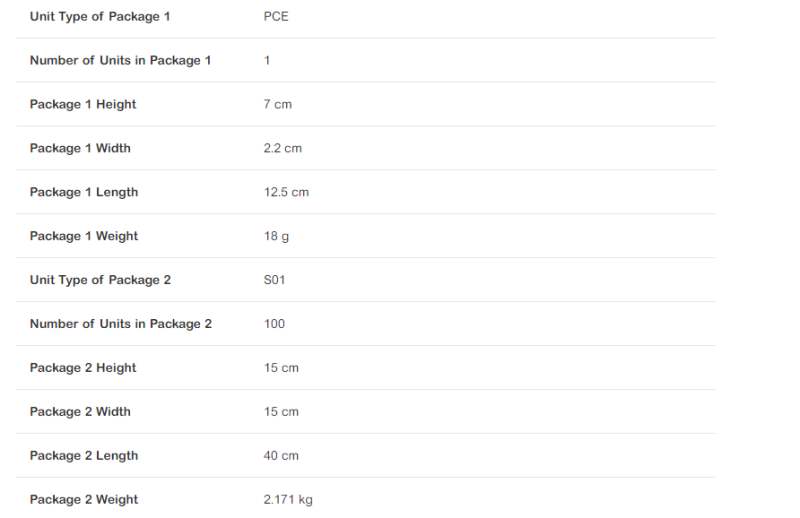800x518 pixels.
Task: Click the "Number of Units in Package 1" label
Action: (120, 60)
